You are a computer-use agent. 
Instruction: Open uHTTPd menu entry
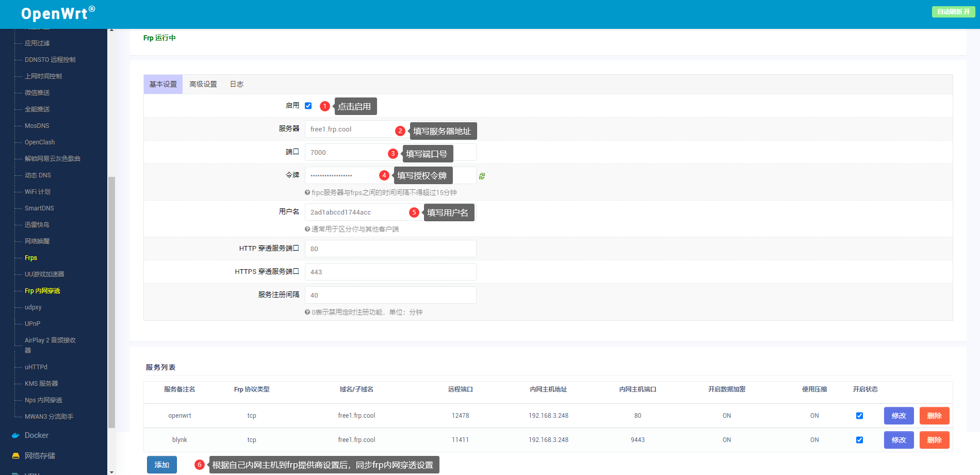coord(36,367)
